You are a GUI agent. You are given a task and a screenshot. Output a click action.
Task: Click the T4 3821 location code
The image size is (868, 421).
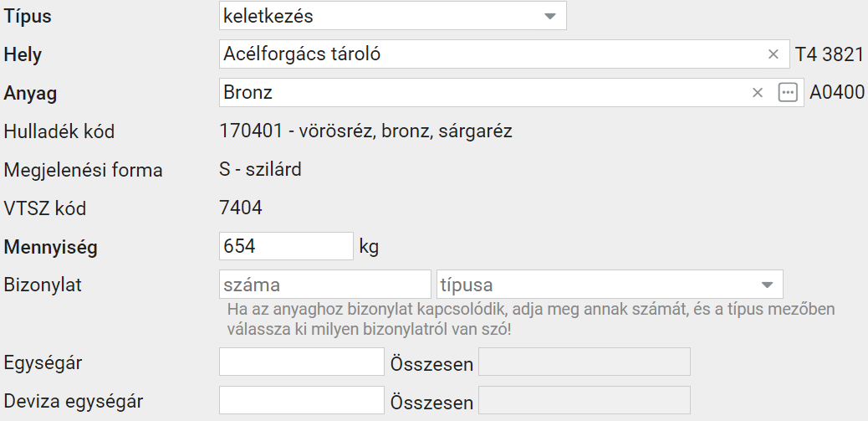point(830,54)
